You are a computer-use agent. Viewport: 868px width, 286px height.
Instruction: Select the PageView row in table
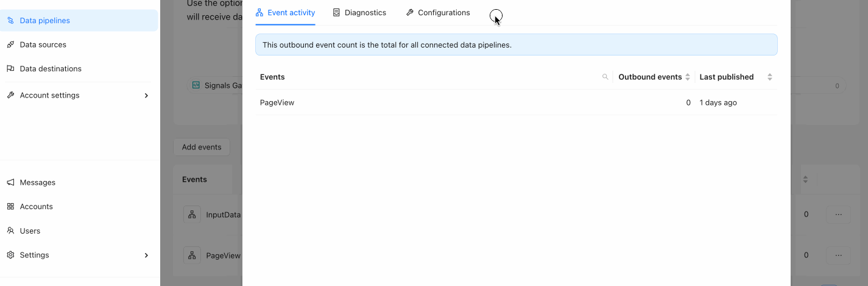[516, 102]
